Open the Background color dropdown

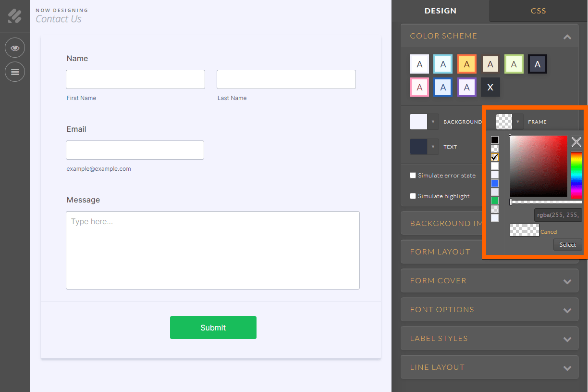point(424,122)
